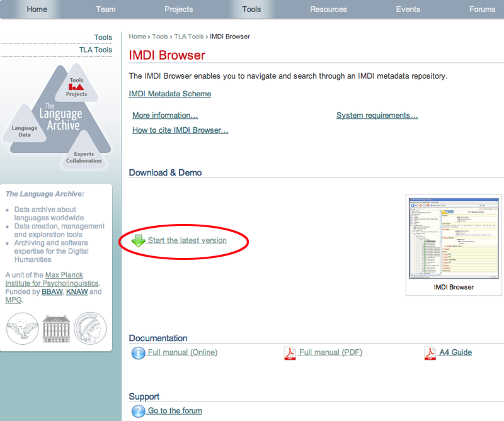504x421 pixels.
Task: Click the Documentation section heading
Action: [x=158, y=338]
